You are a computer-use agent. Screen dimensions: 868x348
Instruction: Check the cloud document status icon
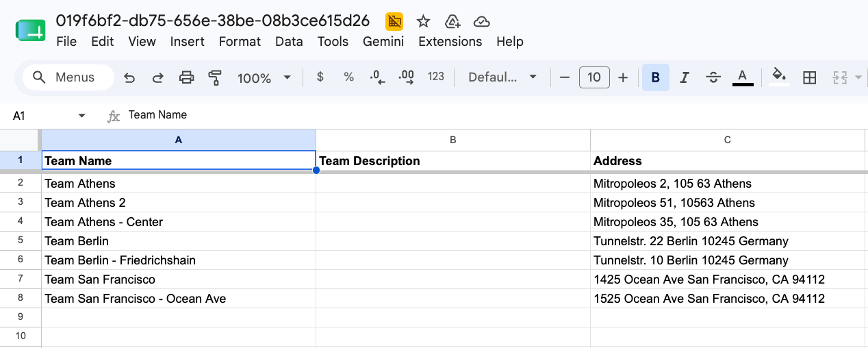point(481,21)
